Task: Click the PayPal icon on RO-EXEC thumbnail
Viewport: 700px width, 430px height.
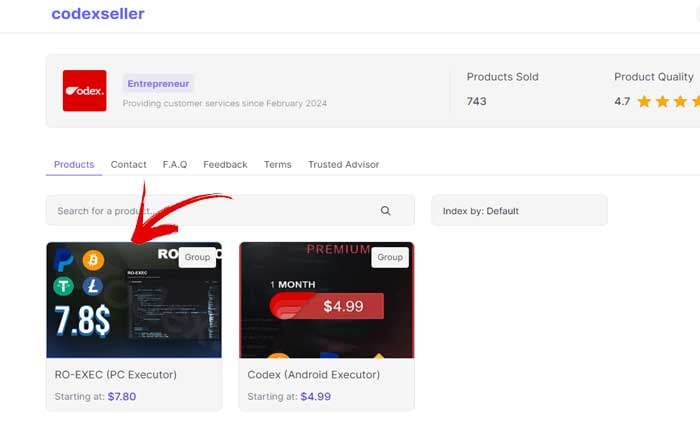Action: [63, 261]
